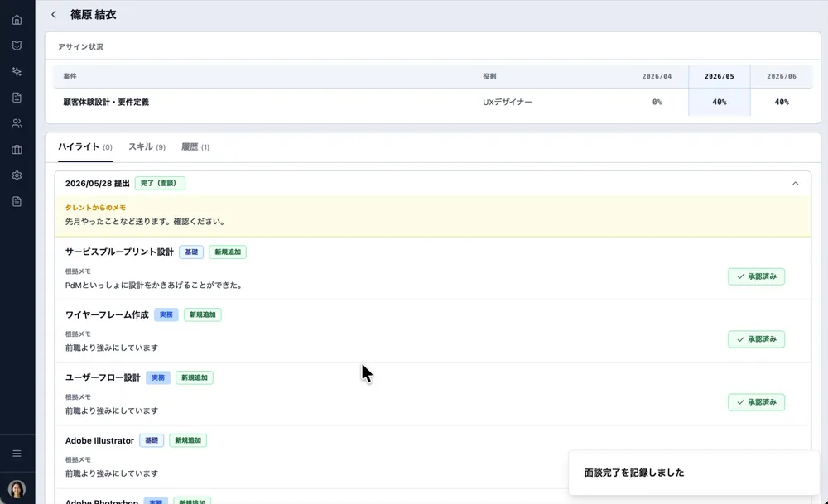The image size is (828, 504).
Task: Click 新規追加 tag on ワイヤーフレーム作成
Action: coord(203,314)
